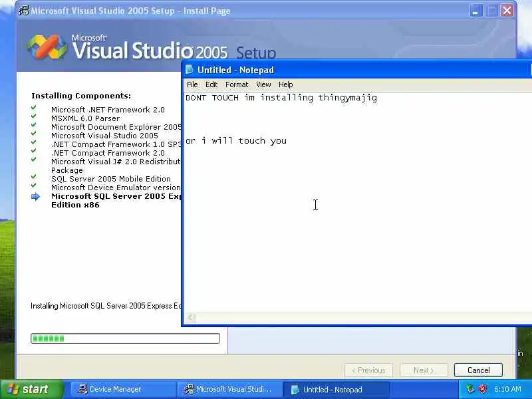Click the Notepad document icon in title bar
This screenshot has width=532, height=399.
click(x=190, y=70)
